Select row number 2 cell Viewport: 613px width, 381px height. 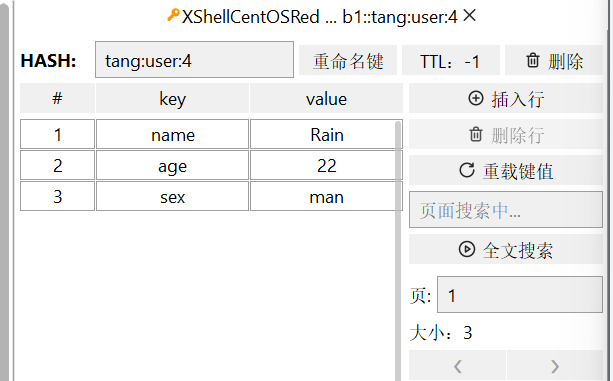coord(57,165)
